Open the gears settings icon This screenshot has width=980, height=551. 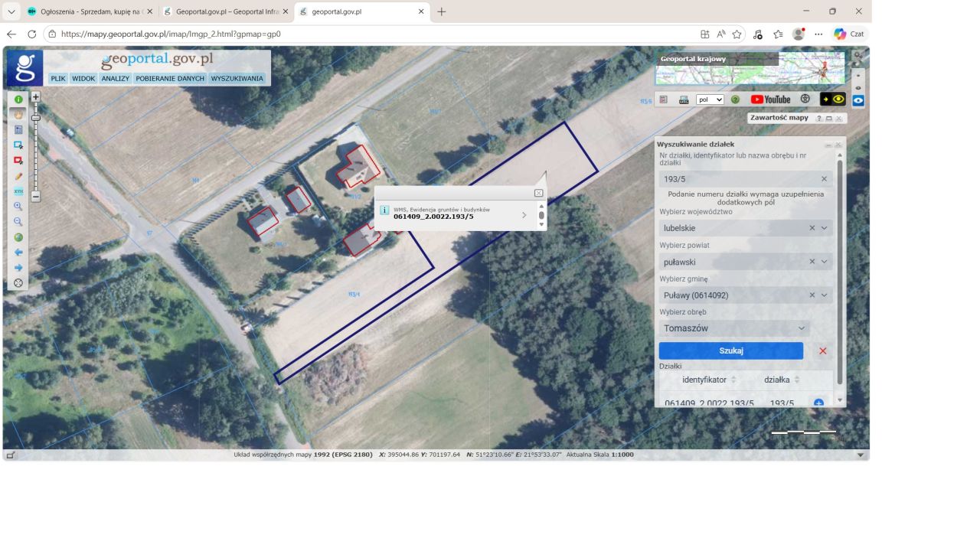[x=858, y=57]
